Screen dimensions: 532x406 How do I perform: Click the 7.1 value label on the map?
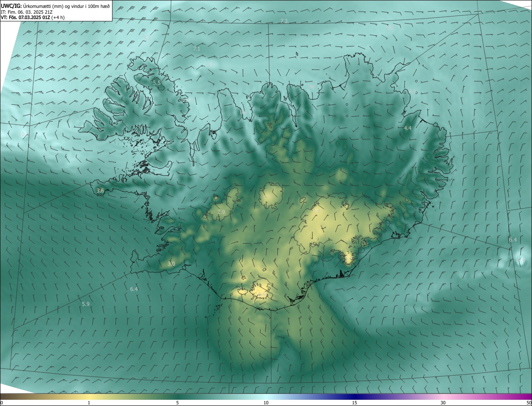pyautogui.click(x=197, y=49)
